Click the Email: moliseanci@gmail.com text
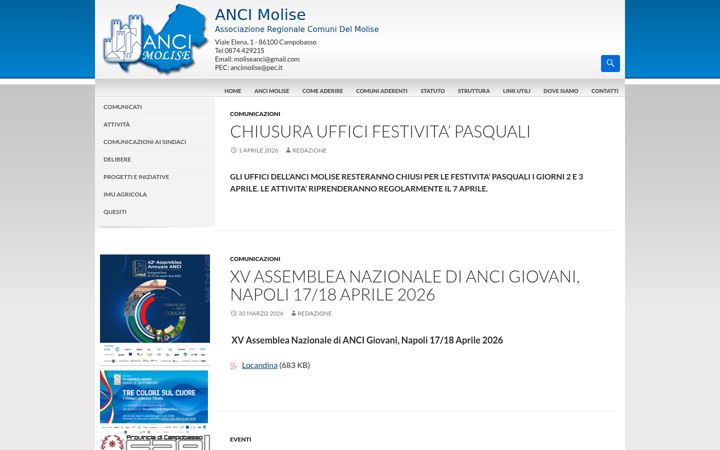 pyautogui.click(x=257, y=59)
